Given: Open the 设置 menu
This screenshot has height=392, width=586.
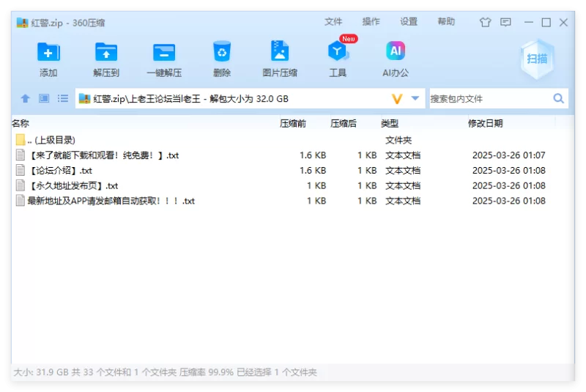Looking at the screenshot, I should pyautogui.click(x=409, y=22).
